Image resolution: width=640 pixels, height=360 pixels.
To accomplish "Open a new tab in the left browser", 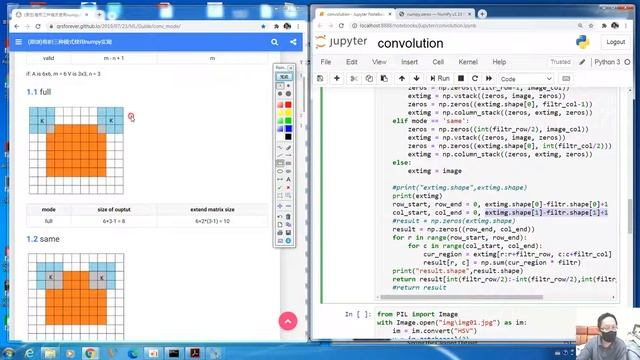I will [x=99, y=14].
